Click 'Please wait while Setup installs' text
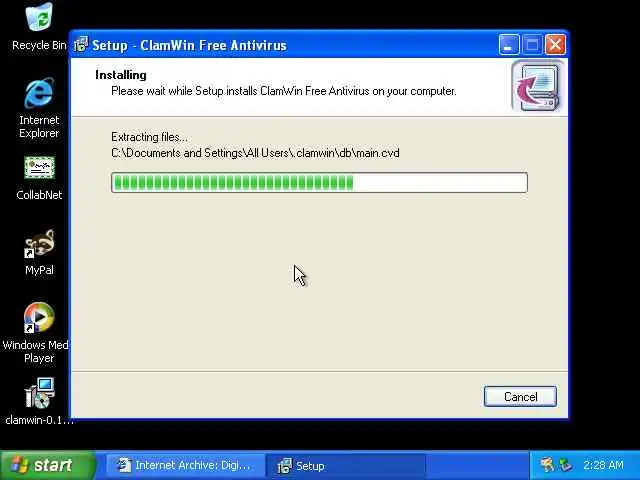Image resolution: width=640 pixels, height=480 pixels. [284, 91]
